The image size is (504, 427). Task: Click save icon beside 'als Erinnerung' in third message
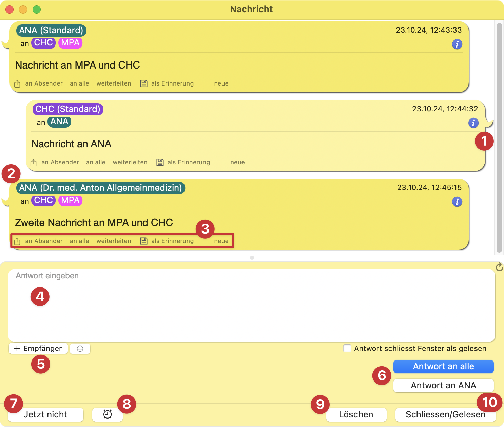point(144,241)
